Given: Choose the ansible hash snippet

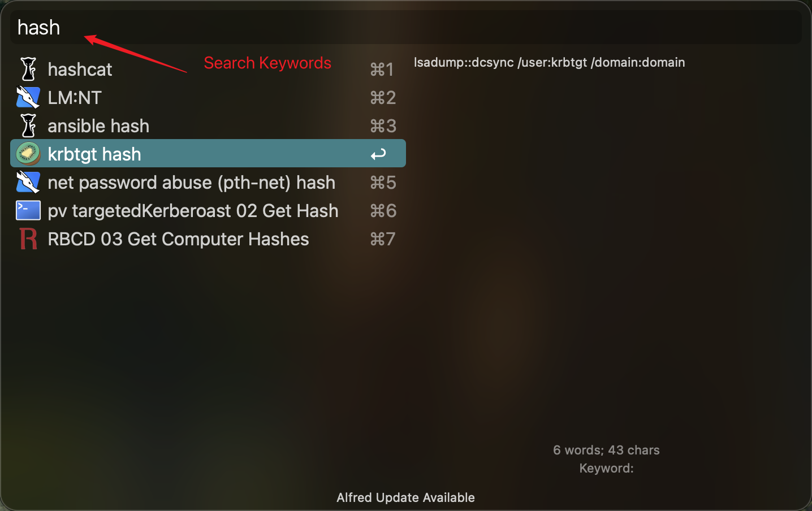Looking at the screenshot, I should [x=208, y=125].
